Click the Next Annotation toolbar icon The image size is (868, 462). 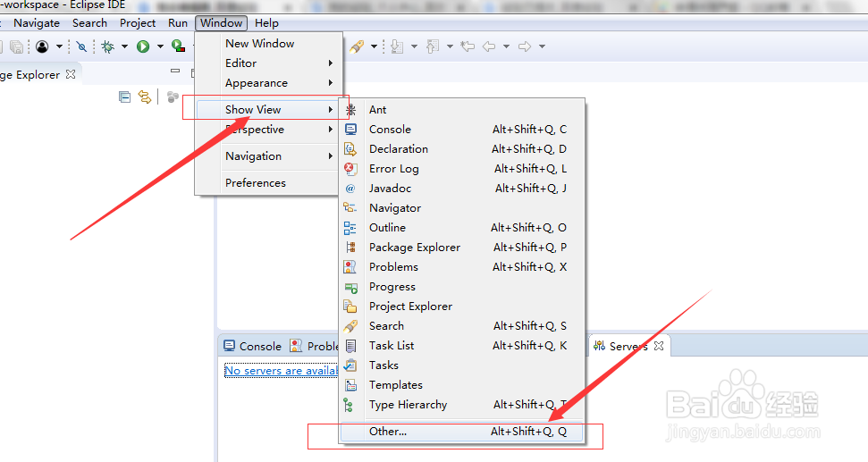tap(397, 46)
